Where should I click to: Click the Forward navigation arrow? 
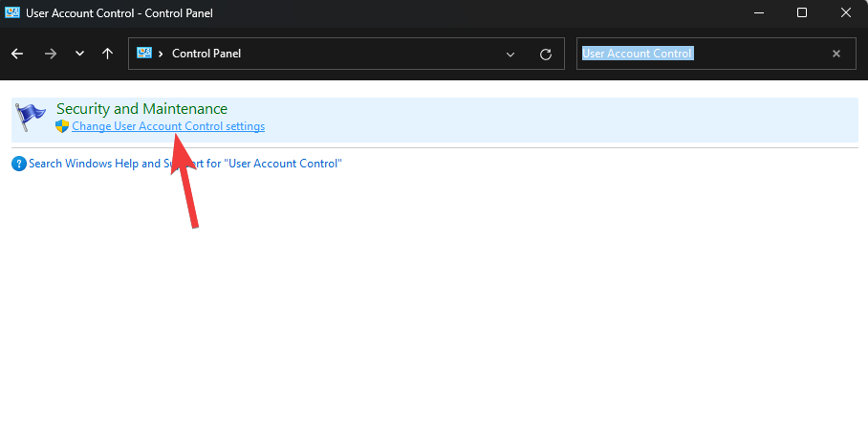coord(51,54)
